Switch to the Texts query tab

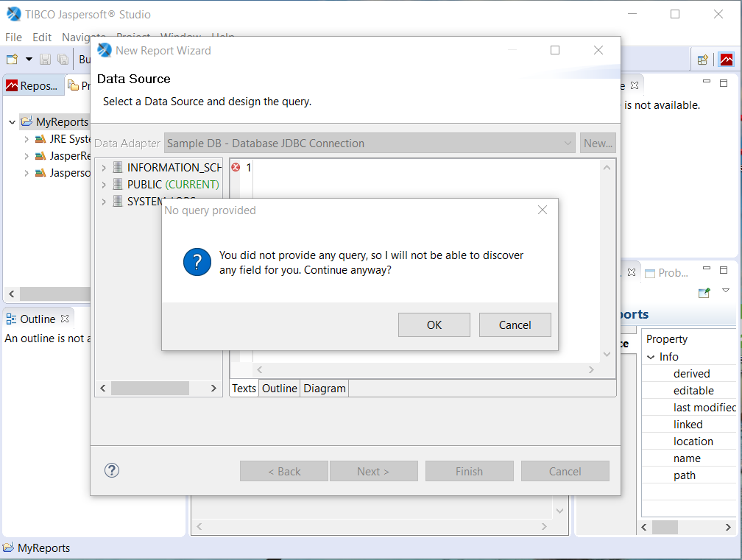coord(244,389)
